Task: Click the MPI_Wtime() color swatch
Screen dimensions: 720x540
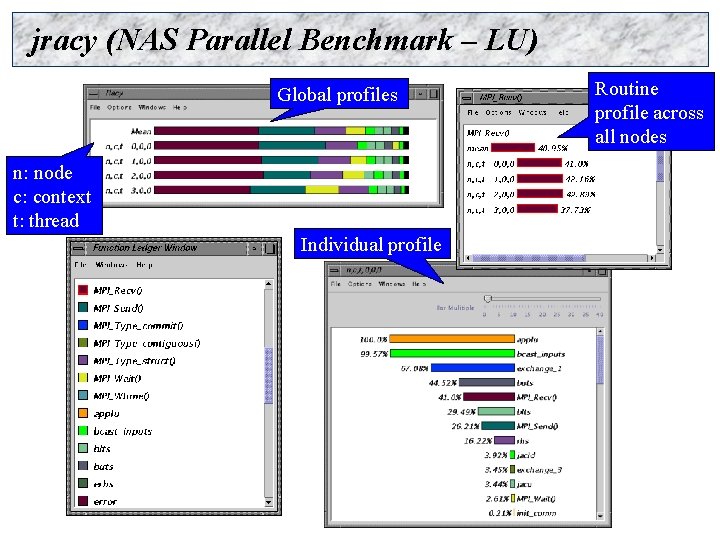Action: [x=83, y=395]
